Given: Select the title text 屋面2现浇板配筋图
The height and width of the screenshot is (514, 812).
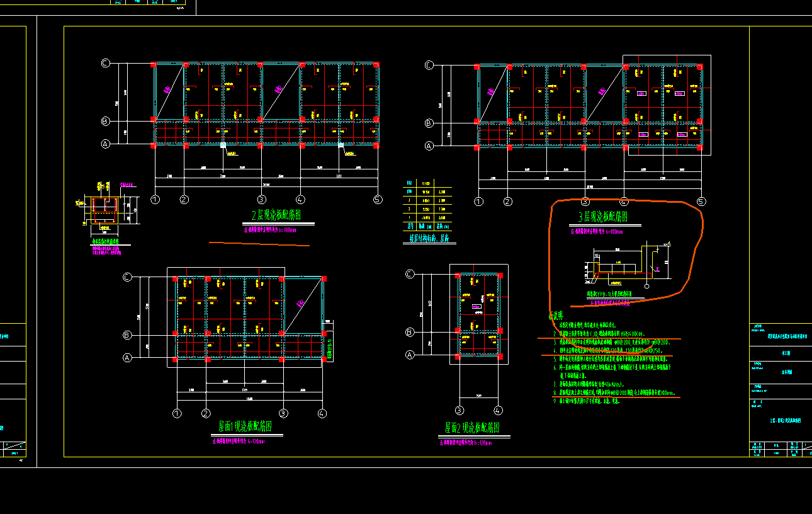Looking at the screenshot, I should point(473,428).
